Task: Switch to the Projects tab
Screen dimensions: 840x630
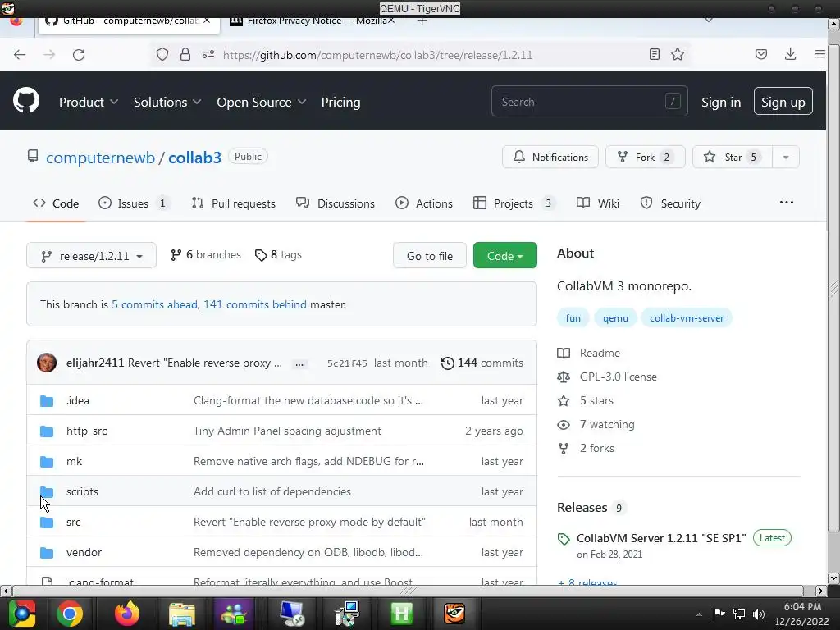Action: (514, 203)
